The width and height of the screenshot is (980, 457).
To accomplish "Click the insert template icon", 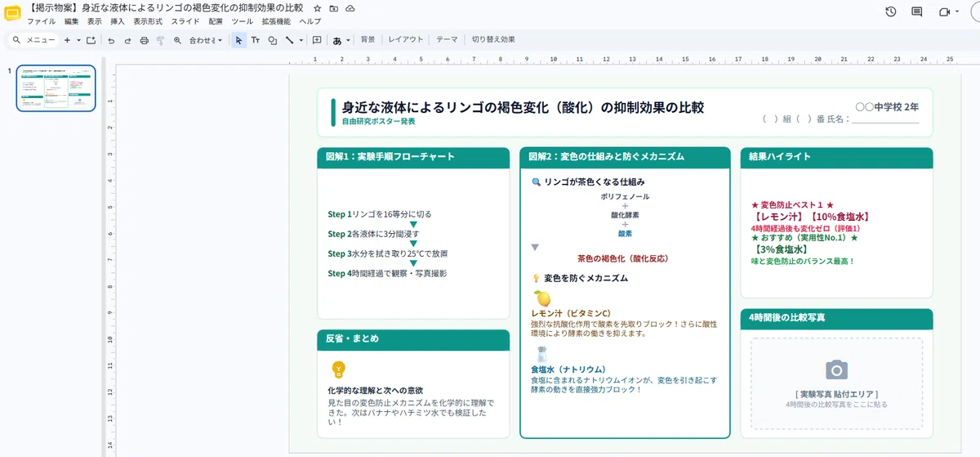I will coord(91,40).
